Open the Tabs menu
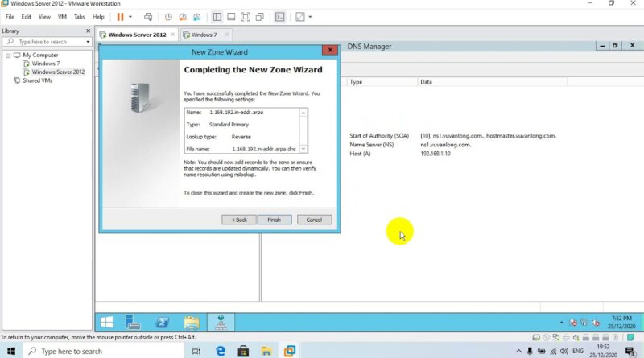The width and height of the screenshot is (644, 358). click(x=79, y=17)
